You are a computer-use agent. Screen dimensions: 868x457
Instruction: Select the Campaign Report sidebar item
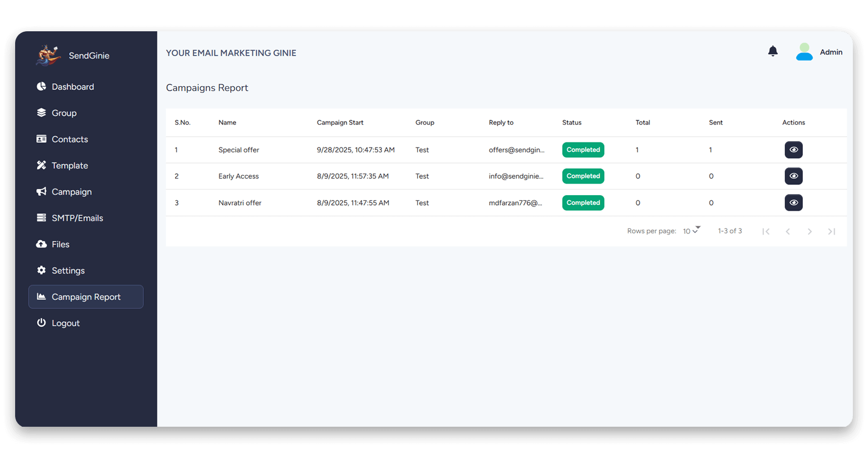(x=86, y=297)
